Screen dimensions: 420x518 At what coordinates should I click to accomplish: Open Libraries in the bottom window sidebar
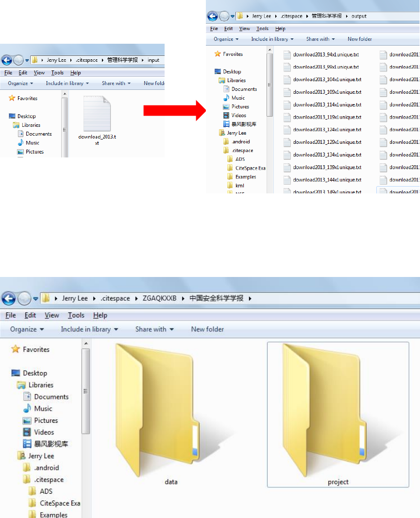tap(41, 385)
